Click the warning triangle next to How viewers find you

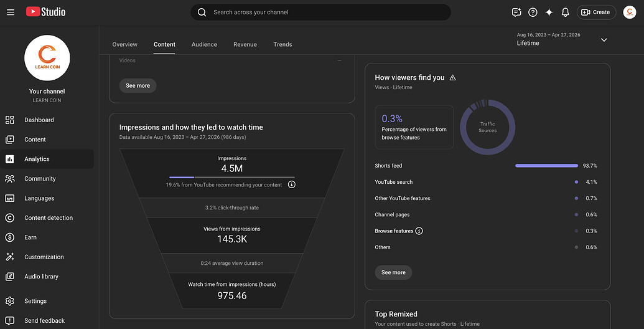(452, 77)
